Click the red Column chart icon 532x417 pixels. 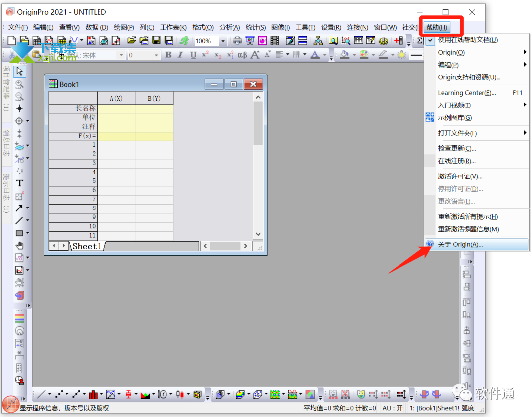click(x=93, y=394)
